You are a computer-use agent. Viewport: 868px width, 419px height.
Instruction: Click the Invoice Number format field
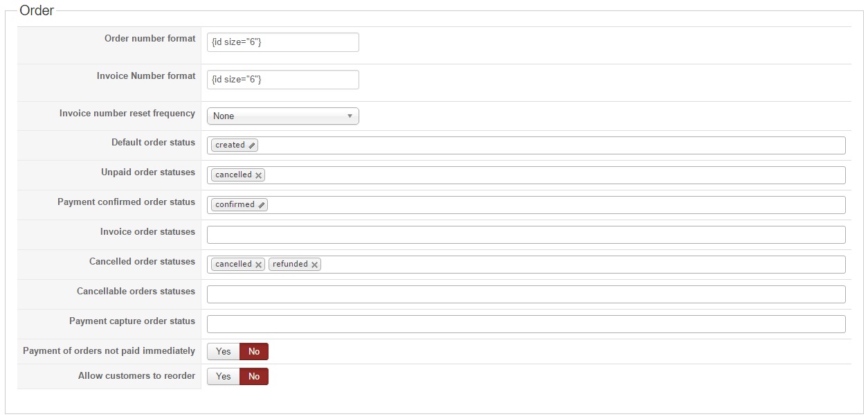[x=282, y=80]
